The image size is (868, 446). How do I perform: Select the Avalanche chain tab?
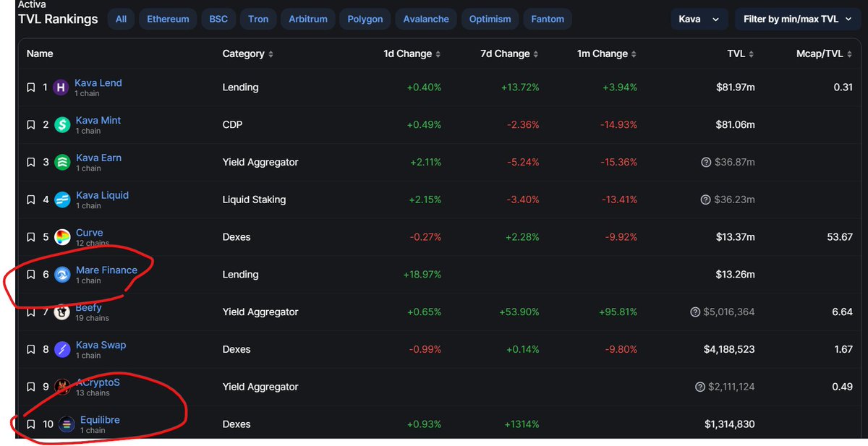426,19
